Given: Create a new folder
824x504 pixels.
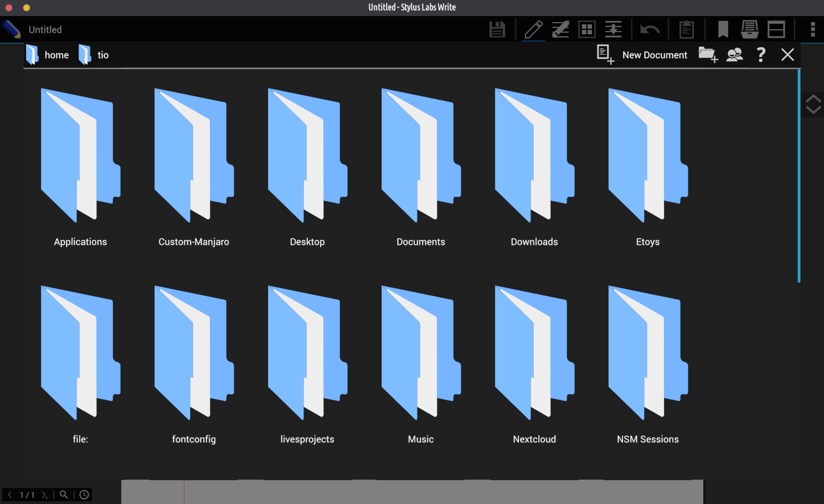Looking at the screenshot, I should click(708, 54).
